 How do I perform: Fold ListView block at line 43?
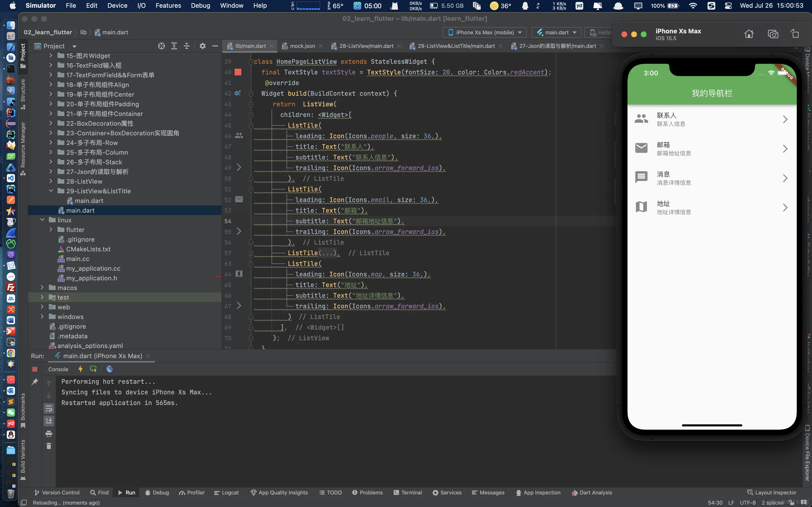[x=251, y=104]
